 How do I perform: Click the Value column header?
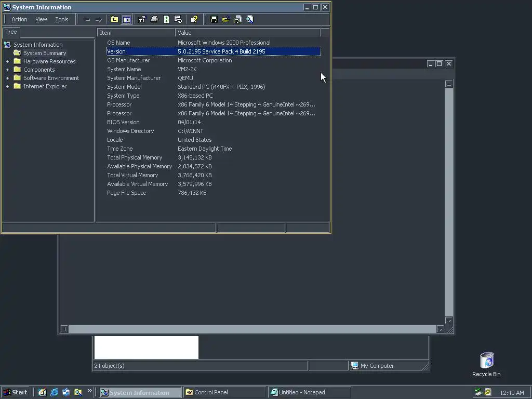click(248, 33)
